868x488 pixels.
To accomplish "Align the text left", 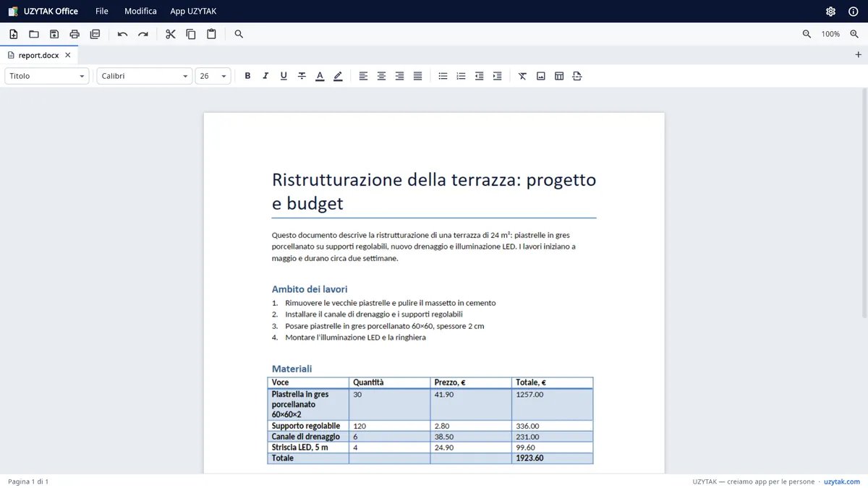I will pos(363,76).
